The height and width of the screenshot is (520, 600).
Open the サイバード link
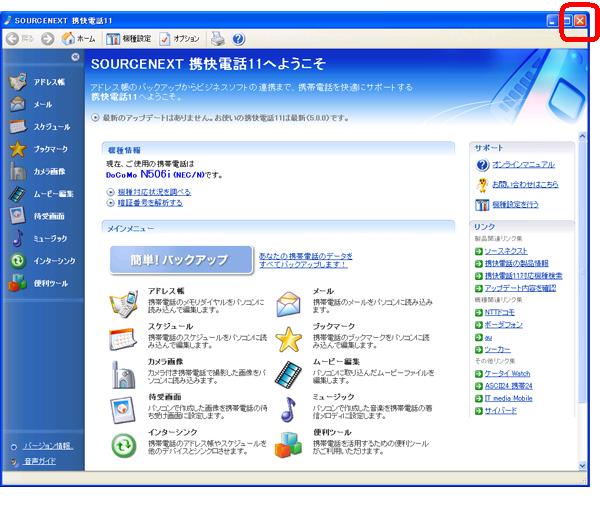point(501,411)
